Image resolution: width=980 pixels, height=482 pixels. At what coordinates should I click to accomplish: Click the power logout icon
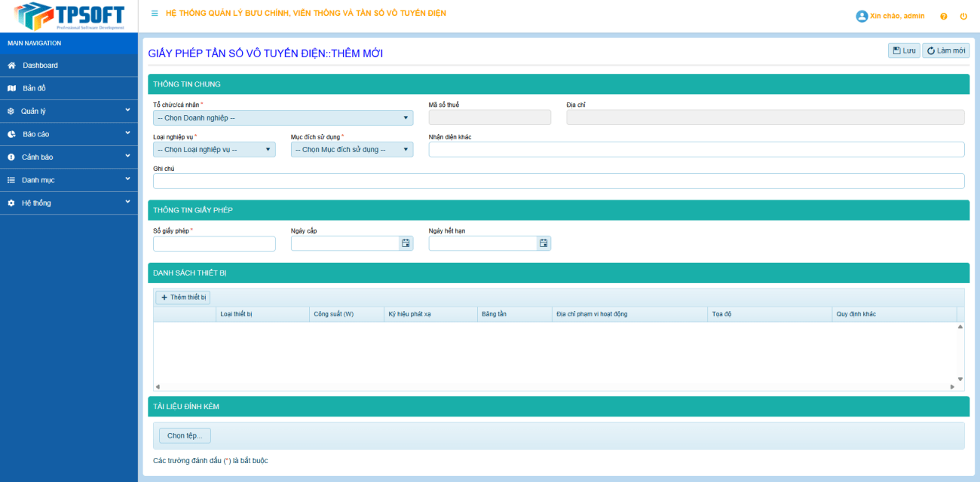963,17
